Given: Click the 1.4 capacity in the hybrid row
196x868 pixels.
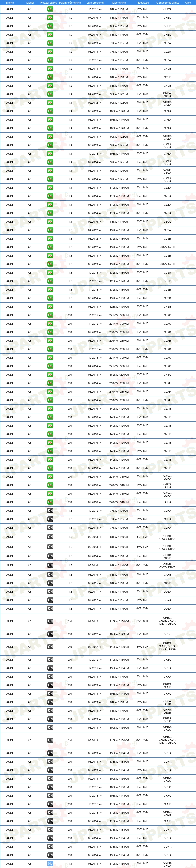Looking at the screenshot, I should tap(70, 863).
